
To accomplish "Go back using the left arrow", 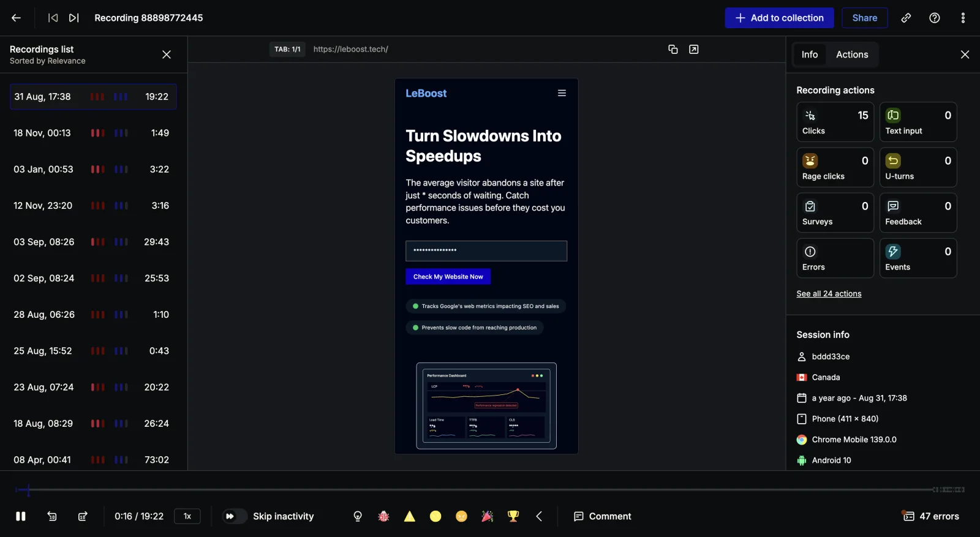I will click(17, 18).
